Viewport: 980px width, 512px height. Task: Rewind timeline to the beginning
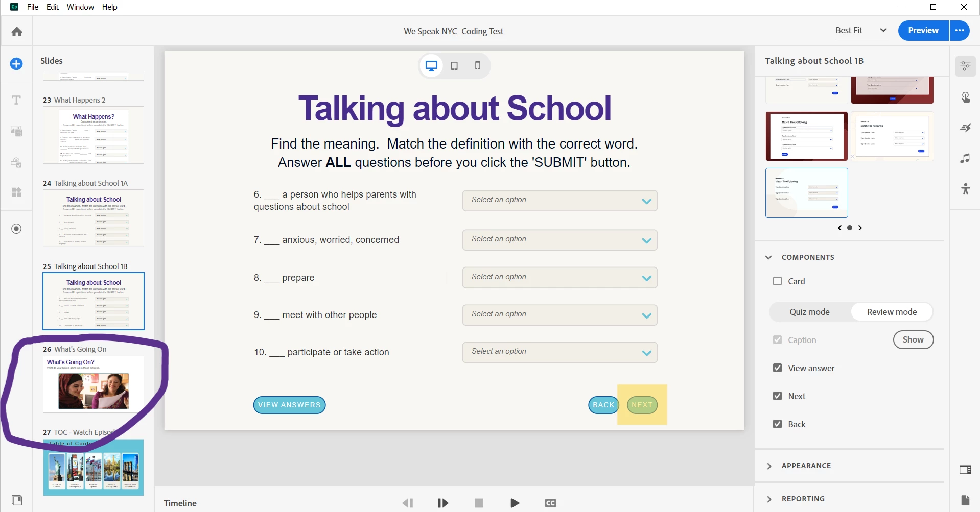[408, 503]
